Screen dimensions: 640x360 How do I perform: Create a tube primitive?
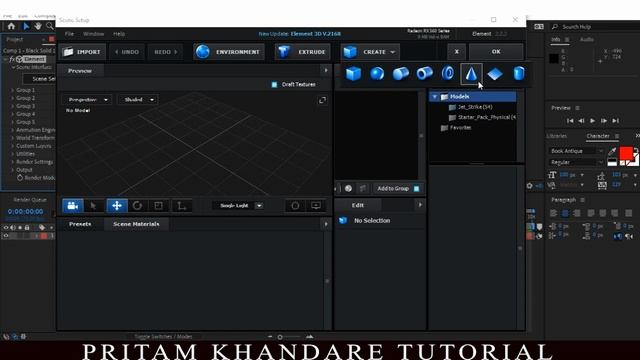[424, 74]
